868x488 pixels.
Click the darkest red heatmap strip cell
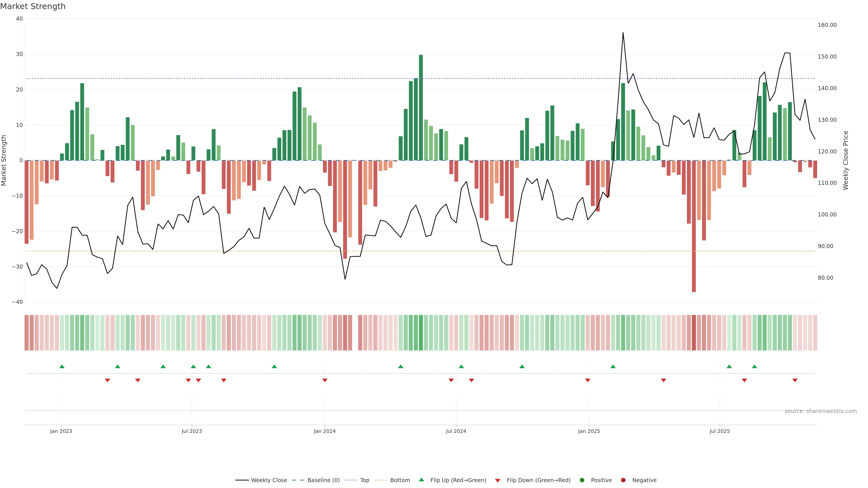694,333
